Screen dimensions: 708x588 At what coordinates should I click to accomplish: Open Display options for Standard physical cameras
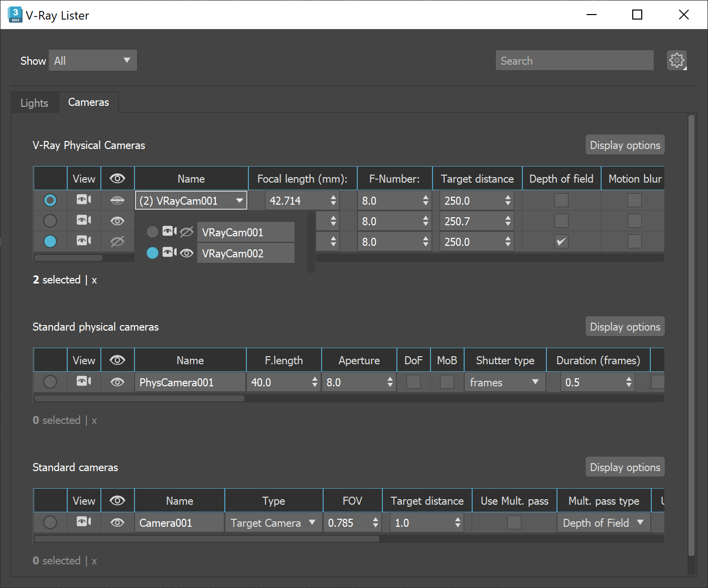(625, 326)
